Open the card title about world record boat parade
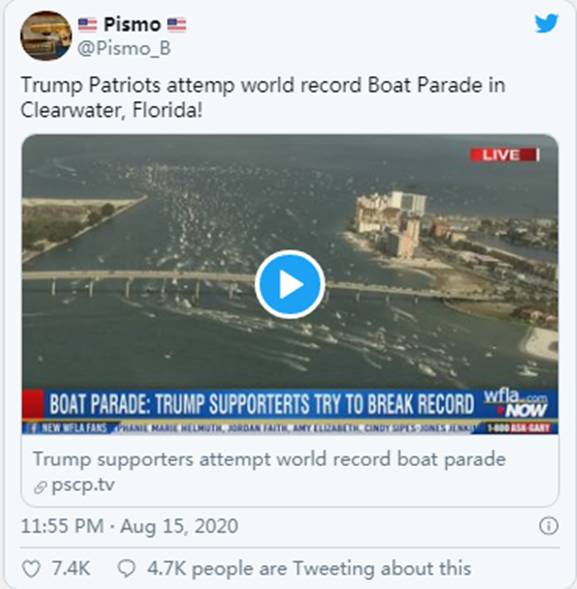 tap(269, 459)
